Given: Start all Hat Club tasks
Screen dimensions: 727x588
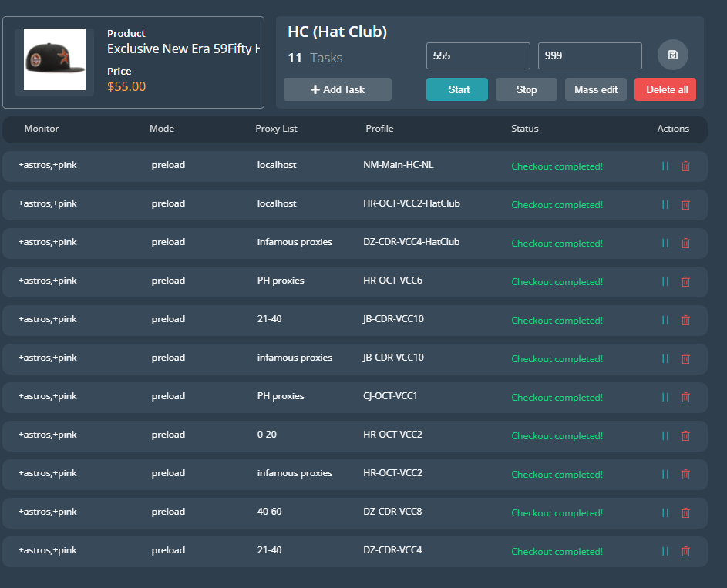Looking at the screenshot, I should coord(457,89).
